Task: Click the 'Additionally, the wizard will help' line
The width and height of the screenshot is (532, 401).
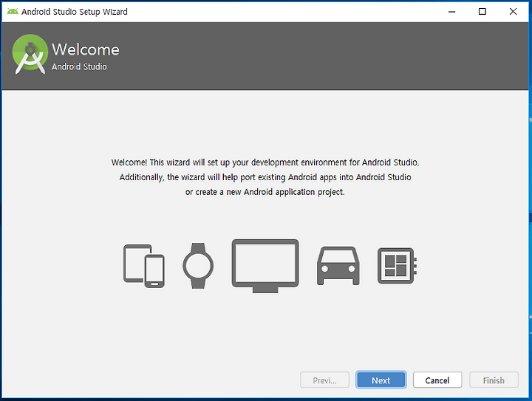Action: coord(265,177)
